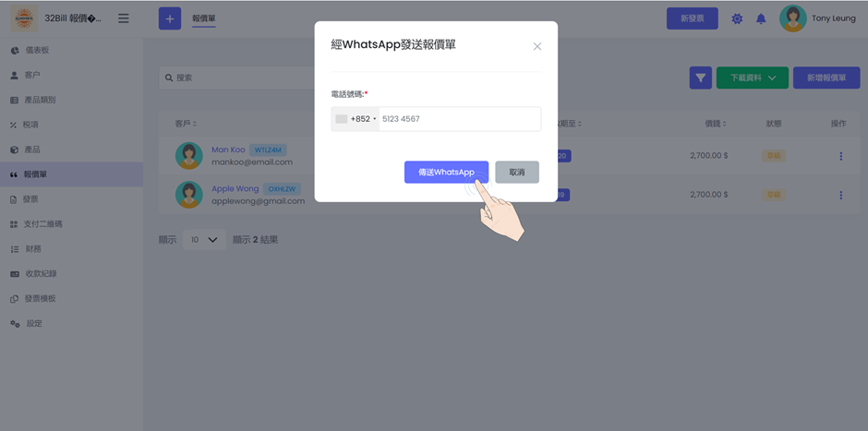Viewport: 868px width, 431px height.
Task: Open the settings gear in header
Action: coord(737,18)
